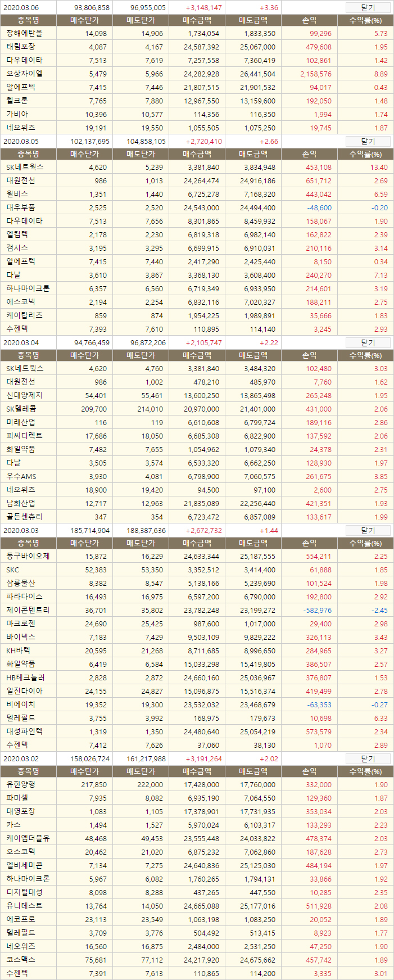Select 남화산업 stock name

coord(21,503)
